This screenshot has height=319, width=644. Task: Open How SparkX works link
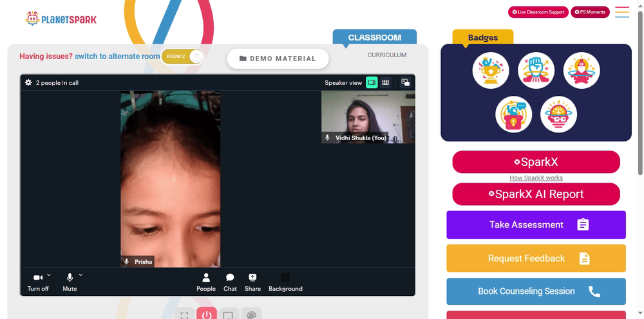point(536,178)
